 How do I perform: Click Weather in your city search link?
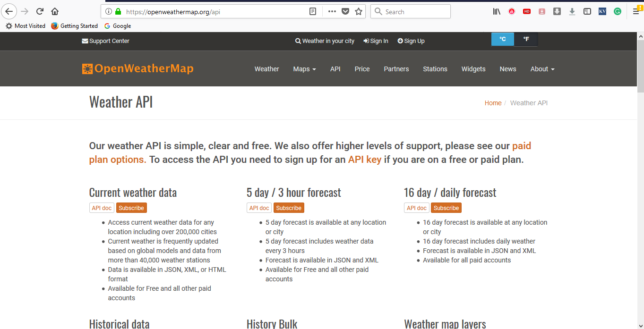[325, 41]
